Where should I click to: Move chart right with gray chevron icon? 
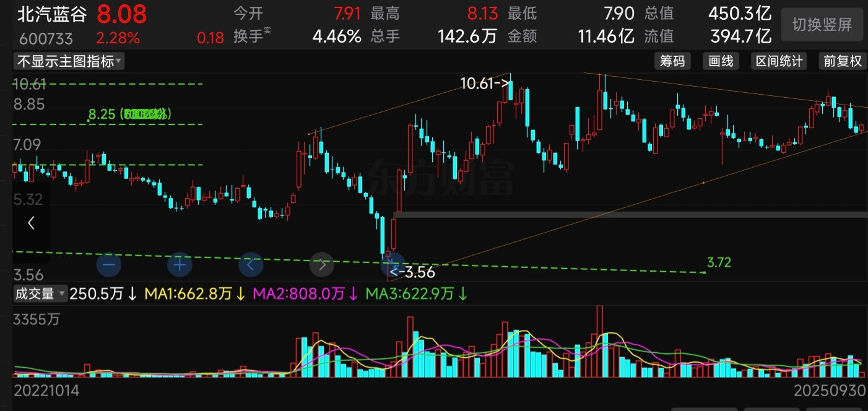(x=322, y=265)
